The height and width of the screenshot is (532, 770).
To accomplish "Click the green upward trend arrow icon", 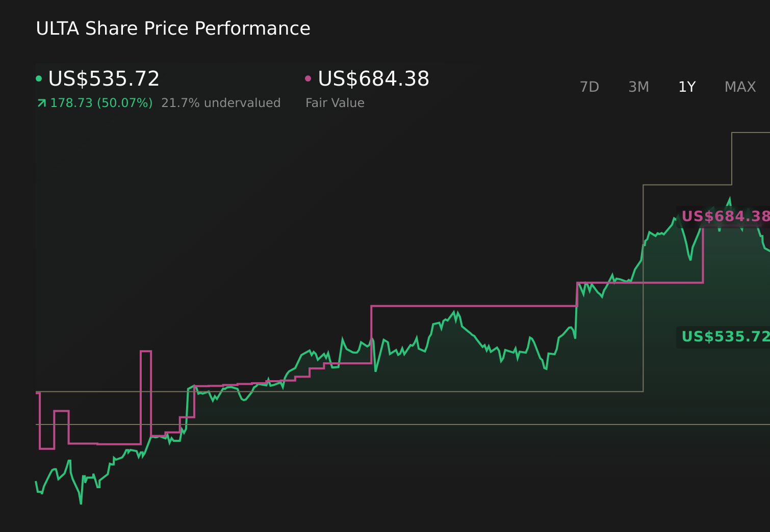I will [x=41, y=102].
